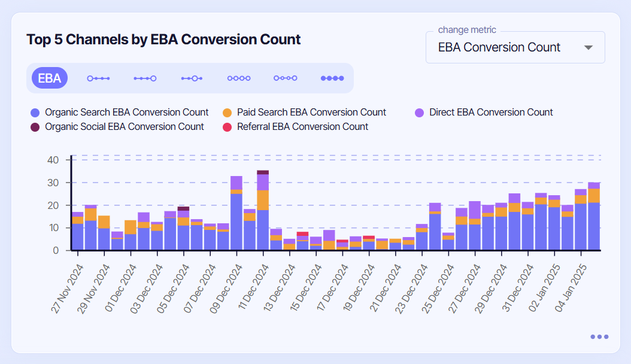Click the dark maroon Organic Social legend dot

tap(35, 127)
